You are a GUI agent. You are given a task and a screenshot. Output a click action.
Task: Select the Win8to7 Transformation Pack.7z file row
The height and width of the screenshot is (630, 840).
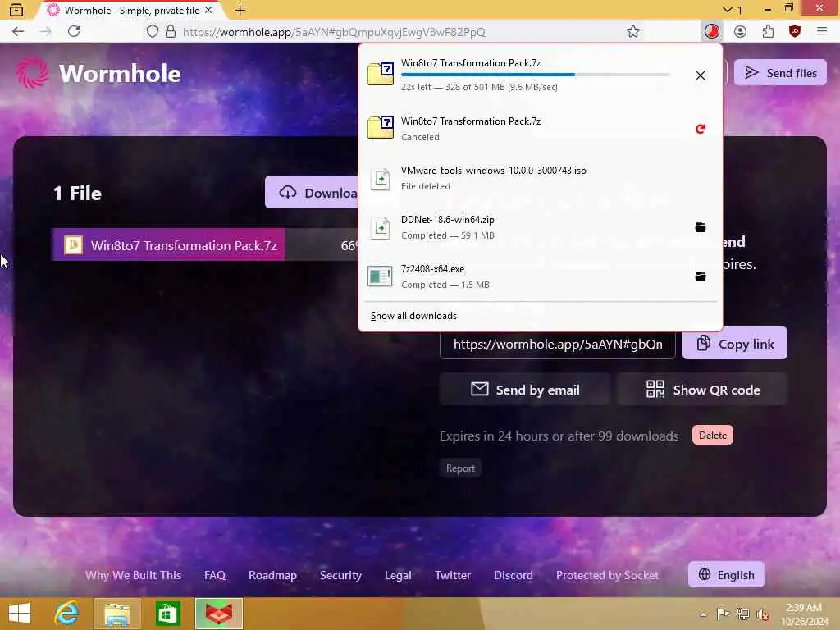(x=205, y=245)
